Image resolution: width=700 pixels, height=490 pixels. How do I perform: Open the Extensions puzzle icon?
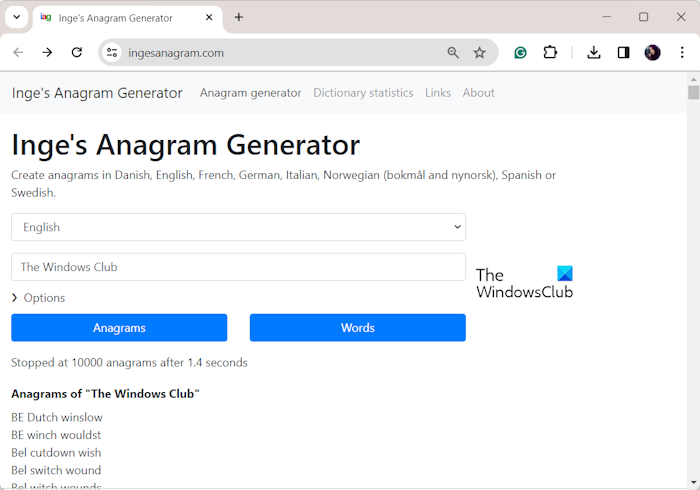tap(550, 53)
